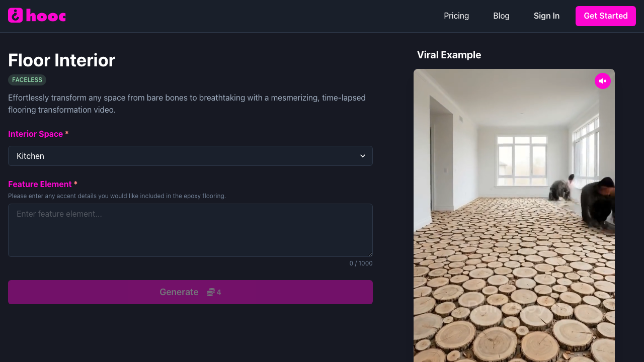Click the Feature Element field label
Screen dimensions: 644x362
click(40, 184)
